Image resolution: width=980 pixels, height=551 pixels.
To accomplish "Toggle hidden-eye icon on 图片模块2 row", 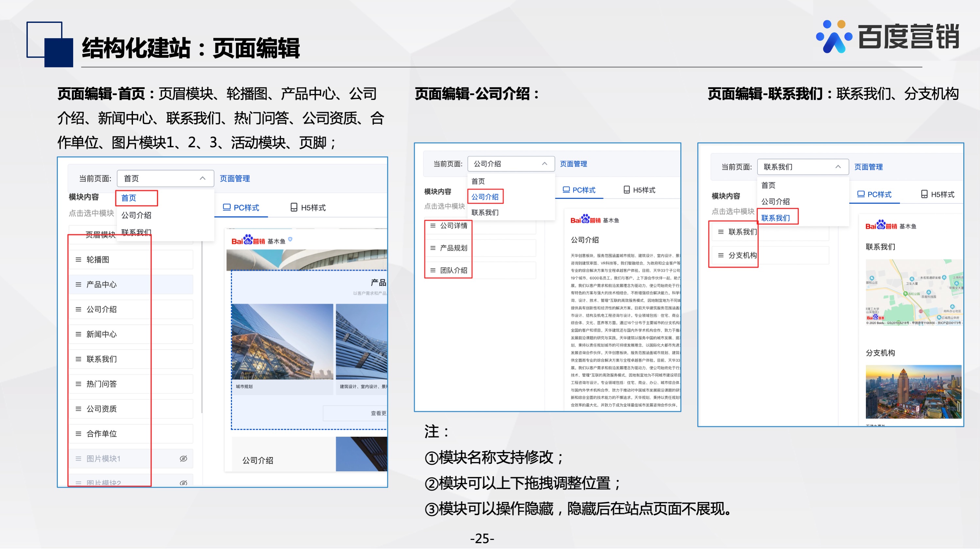I will [183, 483].
